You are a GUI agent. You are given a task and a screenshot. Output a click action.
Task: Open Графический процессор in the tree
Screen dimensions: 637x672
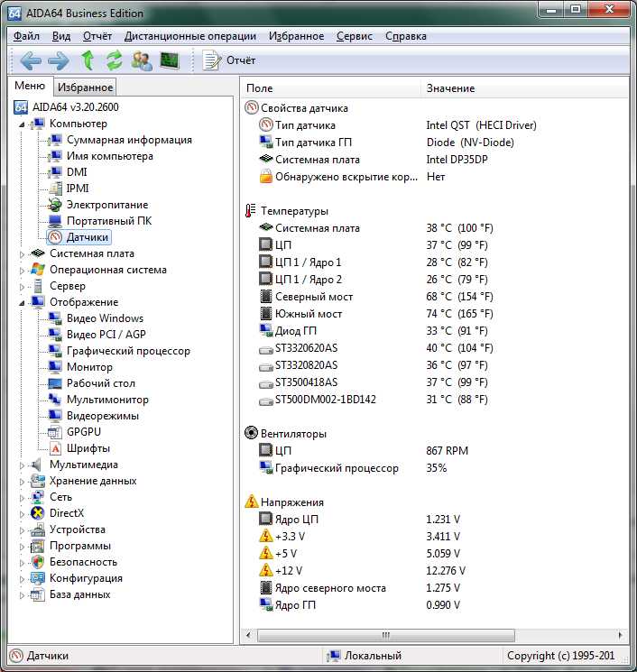128,351
